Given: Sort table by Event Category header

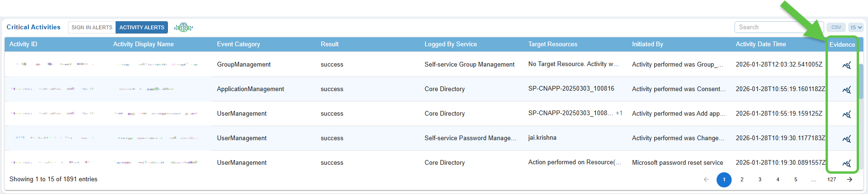Looking at the screenshot, I should click(238, 44).
